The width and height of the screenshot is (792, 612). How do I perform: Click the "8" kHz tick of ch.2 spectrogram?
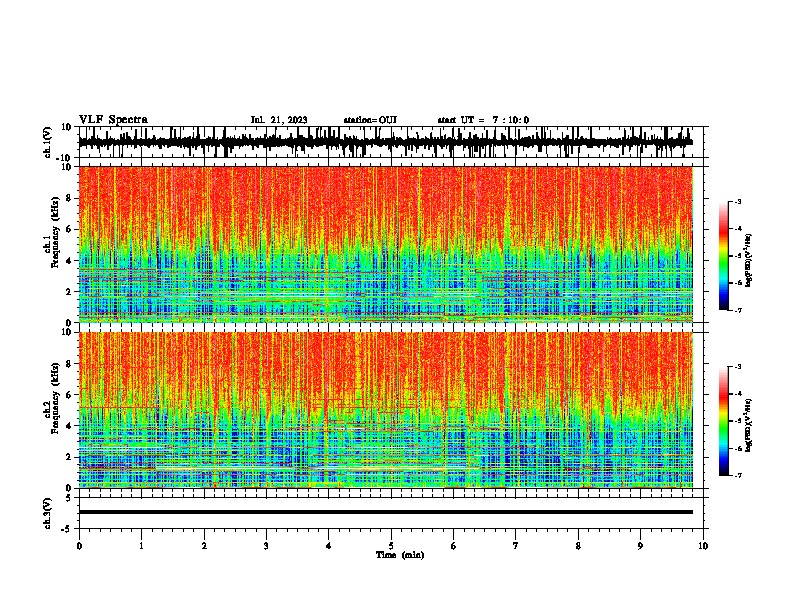(x=69, y=364)
